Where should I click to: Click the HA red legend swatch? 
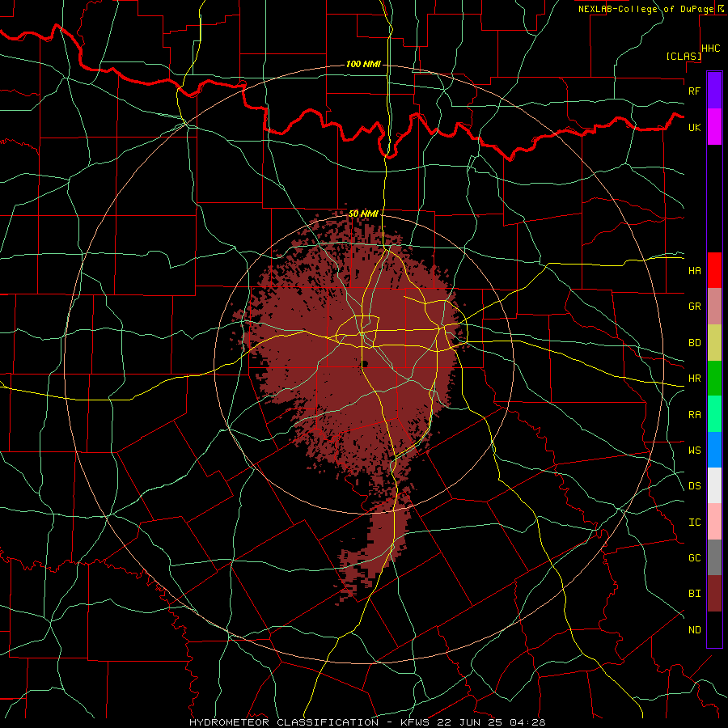[x=714, y=270]
